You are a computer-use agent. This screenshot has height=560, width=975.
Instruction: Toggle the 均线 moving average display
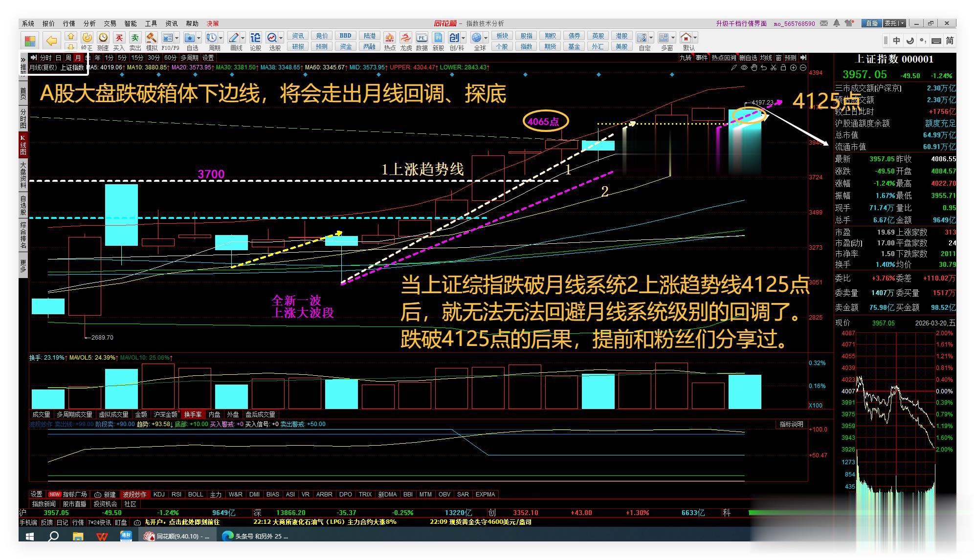coord(766,58)
